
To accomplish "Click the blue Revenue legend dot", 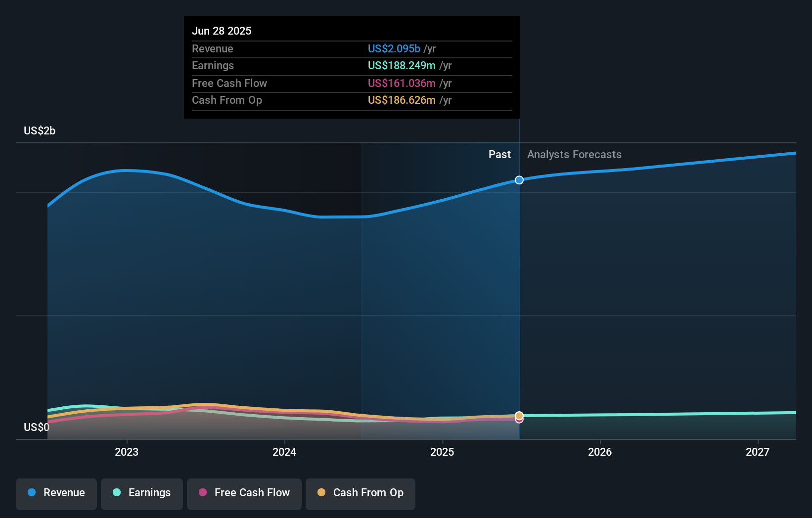I will [32, 492].
